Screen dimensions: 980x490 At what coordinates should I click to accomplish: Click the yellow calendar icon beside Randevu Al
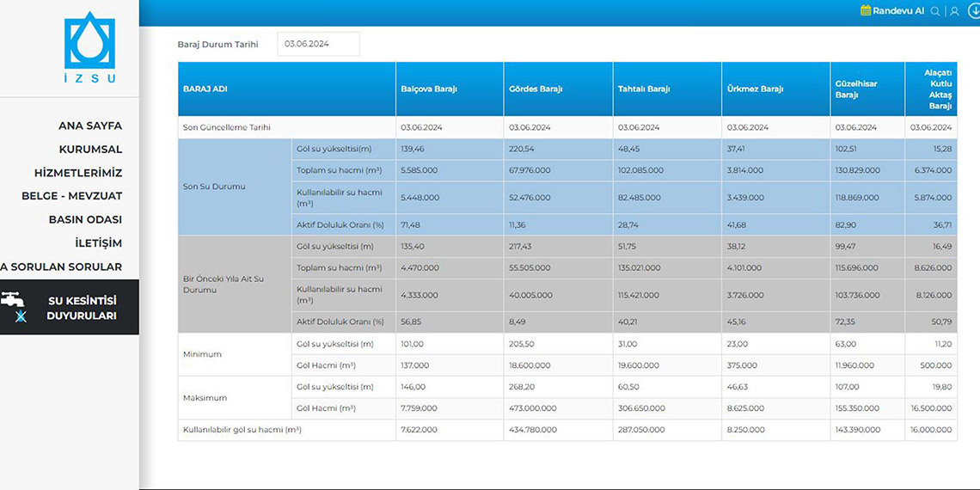point(866,11)
